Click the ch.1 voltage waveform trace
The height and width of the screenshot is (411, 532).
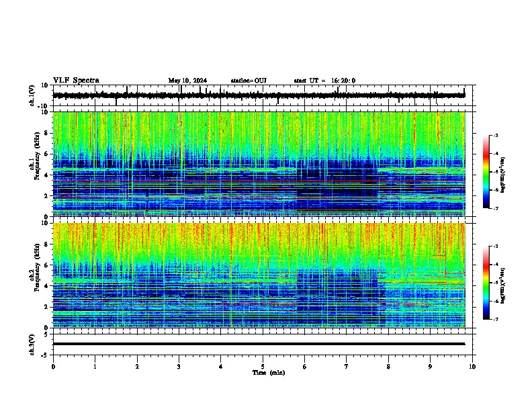point(259,95)
